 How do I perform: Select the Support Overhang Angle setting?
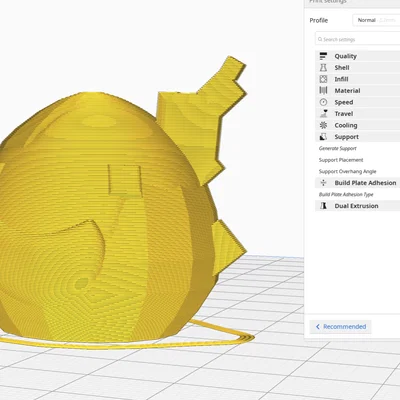click(347, 171)
